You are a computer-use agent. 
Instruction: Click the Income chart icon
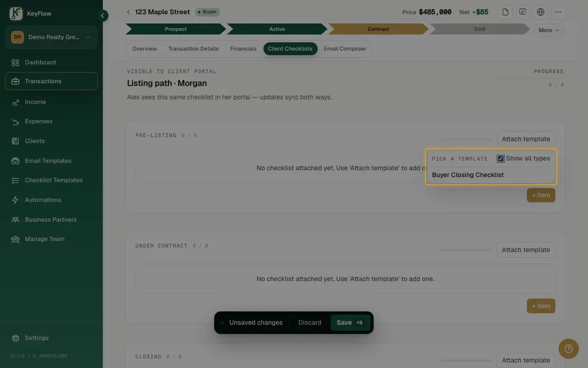(x=15, y=102)
